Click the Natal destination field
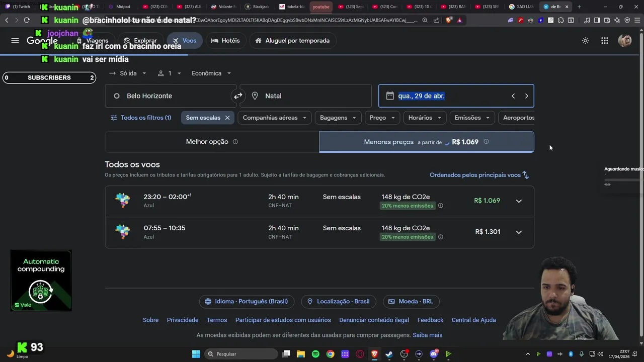Image resolution: width=644 pixels, height=362 pixels. click(x=306, y=96)
